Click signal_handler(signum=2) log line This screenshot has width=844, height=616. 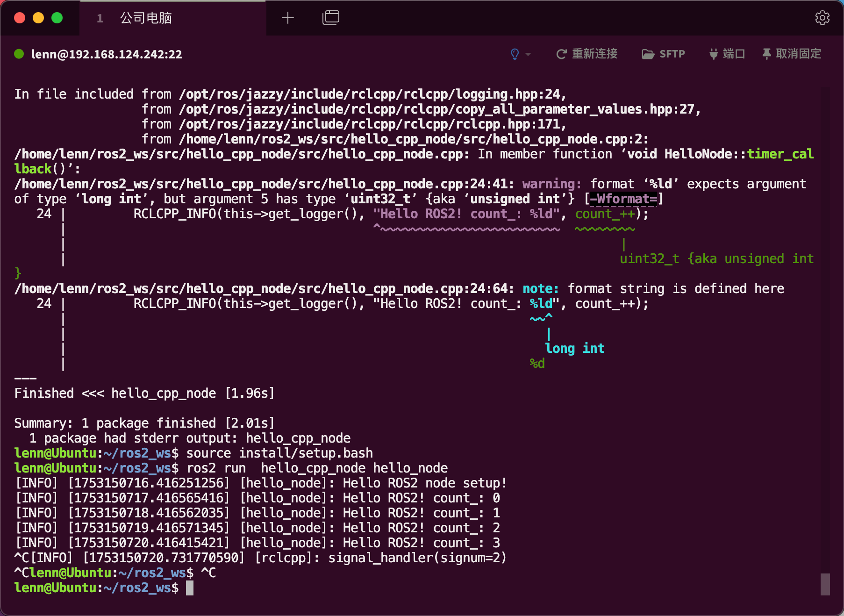point(261,558)
